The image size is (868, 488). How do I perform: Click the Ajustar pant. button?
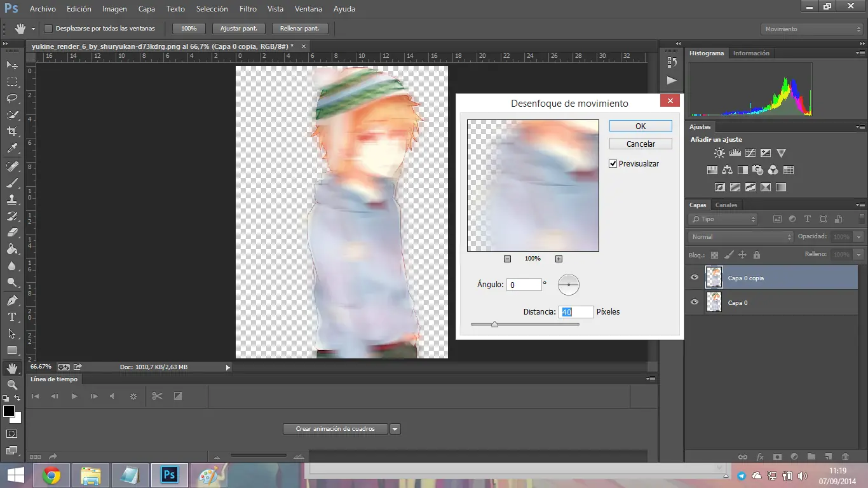pyautogui.click(x=239, y=29)
